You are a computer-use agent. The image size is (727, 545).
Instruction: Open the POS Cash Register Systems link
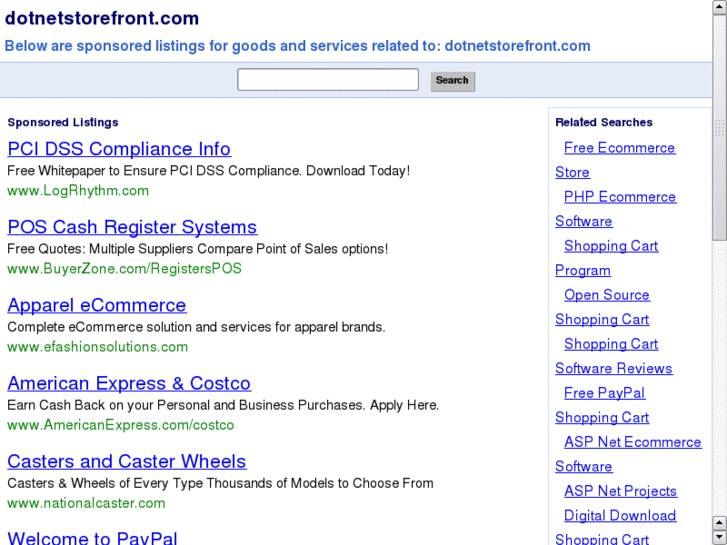[132, 227]
